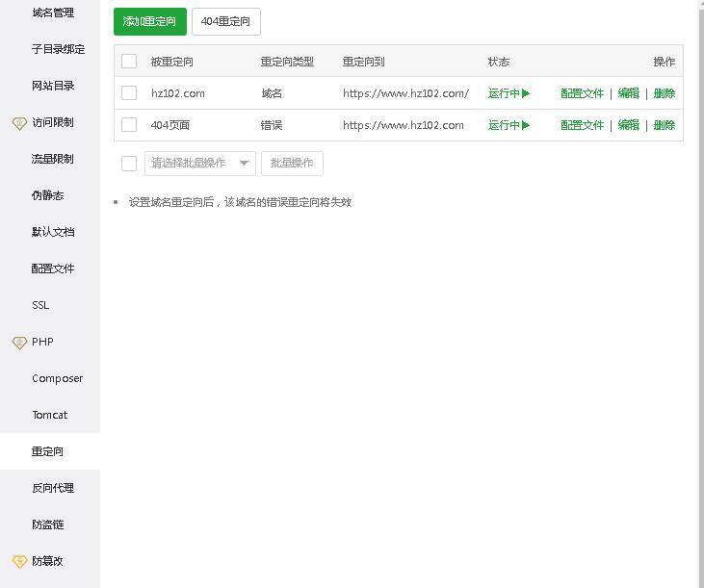Open 配置文件 link for 404页面 row

(582, 125)
